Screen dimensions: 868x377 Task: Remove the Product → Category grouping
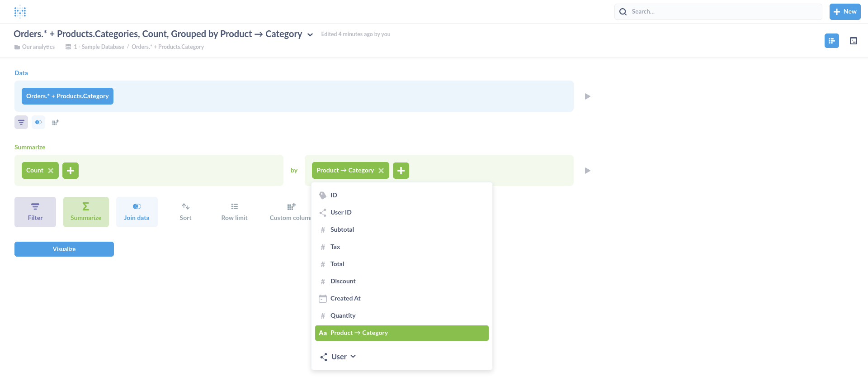[x=381, y=171]
